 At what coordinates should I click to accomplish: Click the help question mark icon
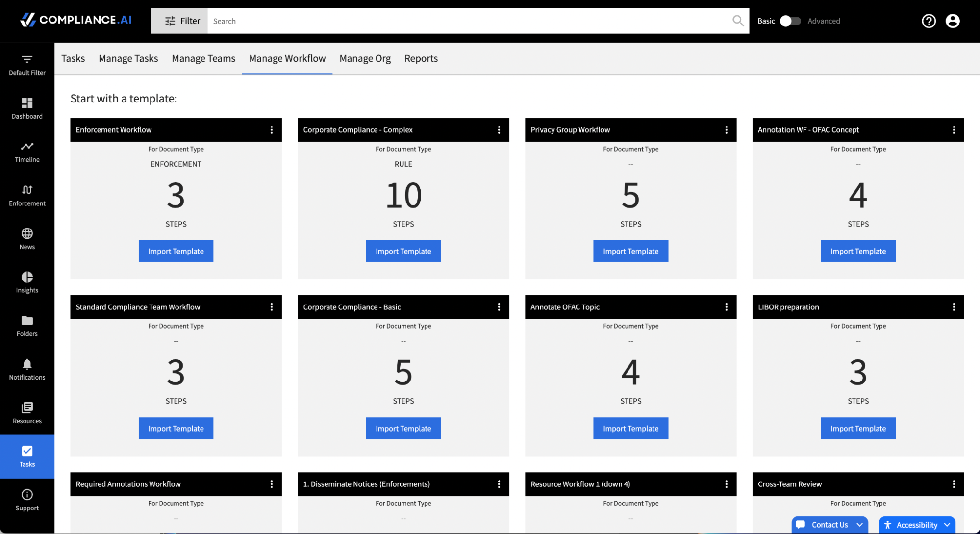[929, 21]
